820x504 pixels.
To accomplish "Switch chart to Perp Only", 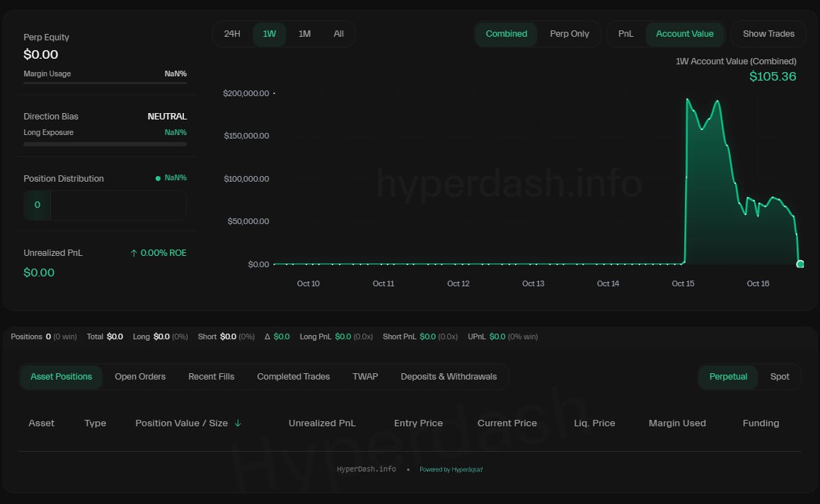I will coord(569,34).
